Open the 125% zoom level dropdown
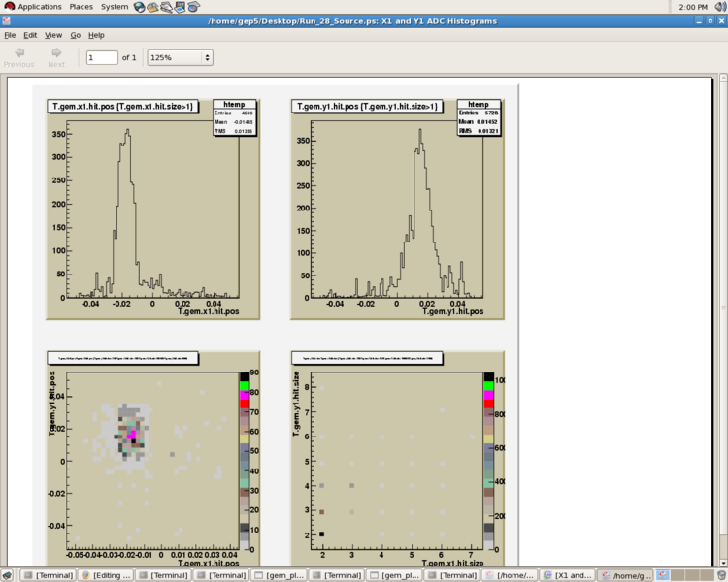Viewport: 728px width, 582px height. tap(181, 57)
